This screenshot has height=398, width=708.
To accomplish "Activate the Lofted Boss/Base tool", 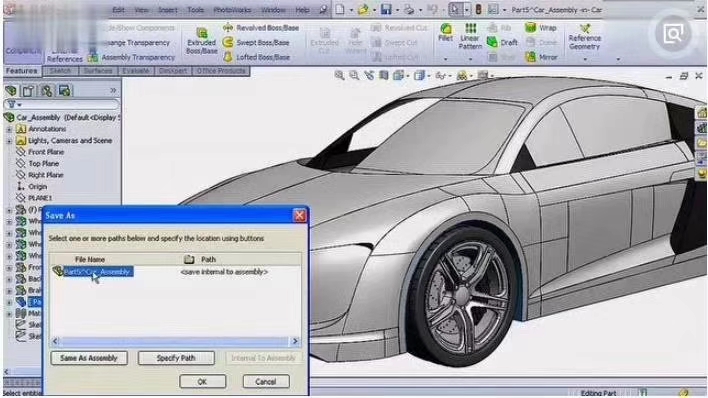I will pos(256,57).
